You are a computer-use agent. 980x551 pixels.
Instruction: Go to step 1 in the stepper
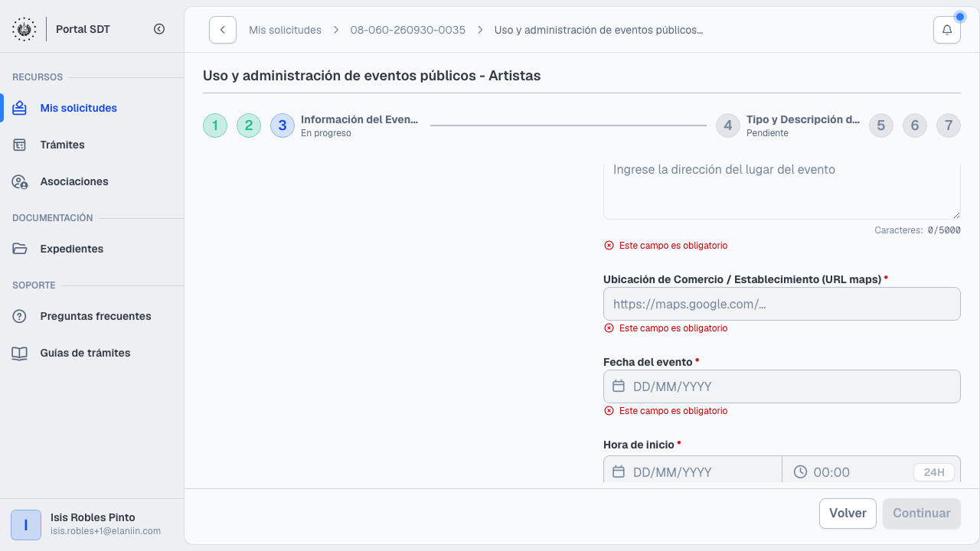click(x=215, y=126)
